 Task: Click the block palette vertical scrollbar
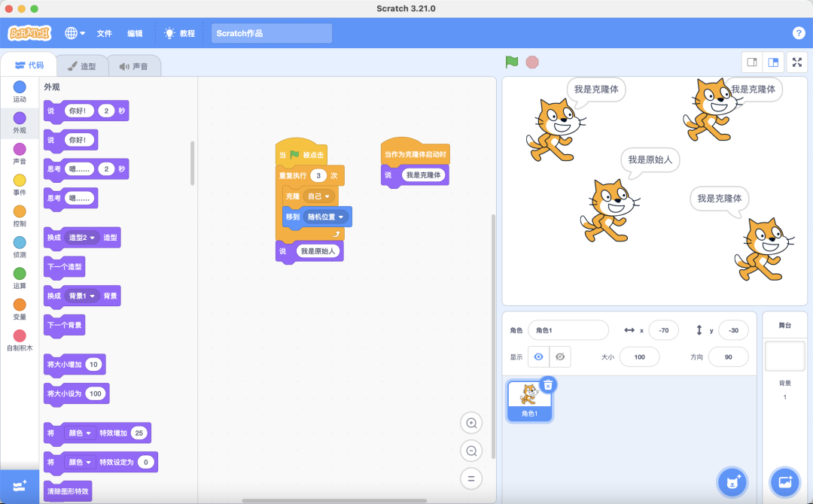193,163
